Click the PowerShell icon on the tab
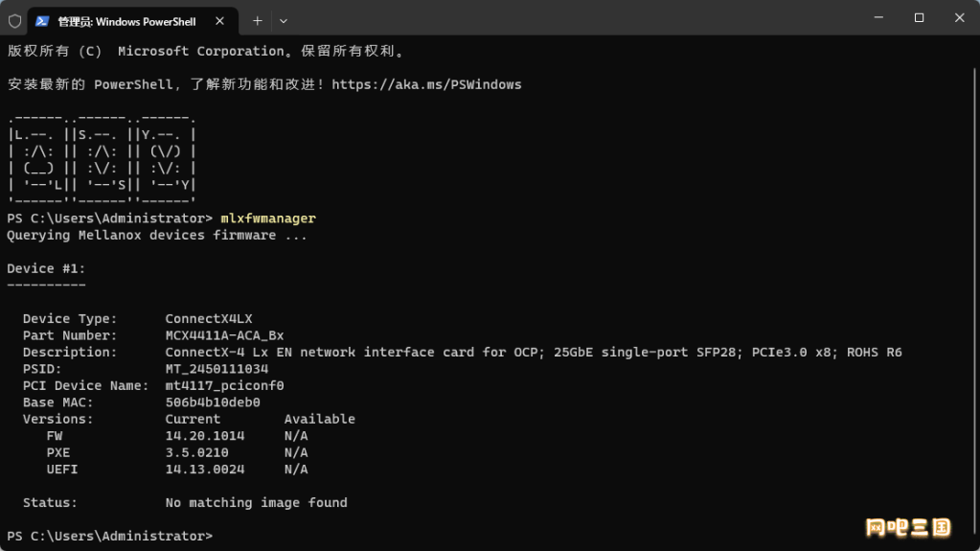 click(x=42, y=21)
